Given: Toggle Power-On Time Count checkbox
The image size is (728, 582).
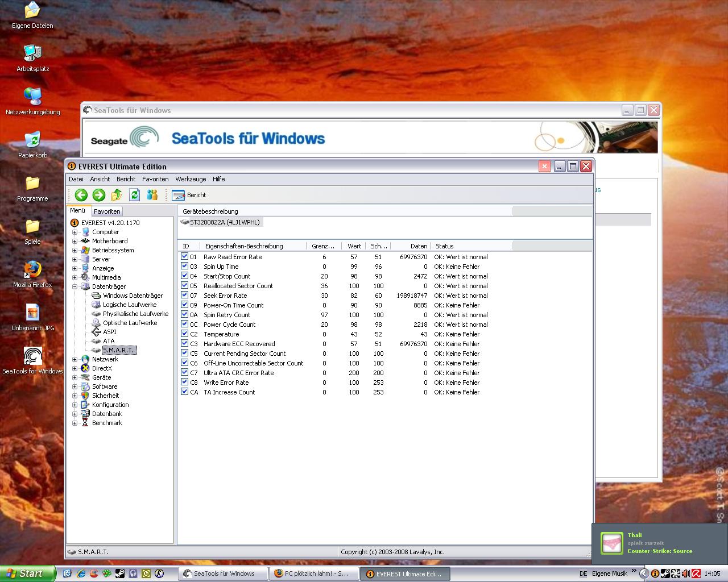Looking at the screenshot, I should (x=184, y=305).
